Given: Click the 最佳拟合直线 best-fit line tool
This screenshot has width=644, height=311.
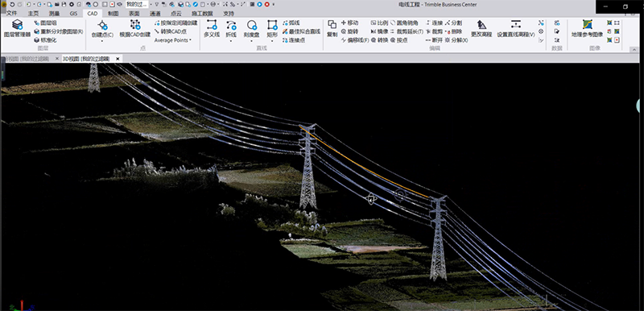Looking at the screenshot, I should [301, 31].
